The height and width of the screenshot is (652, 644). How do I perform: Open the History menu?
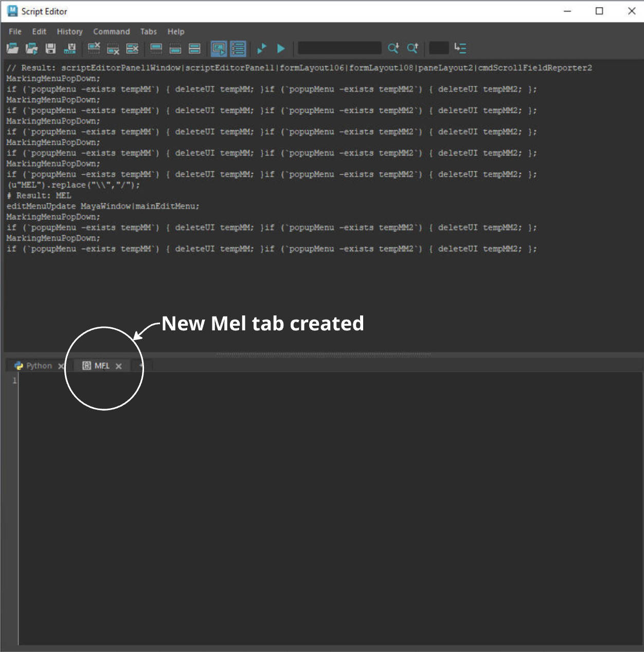coord(69,31)
